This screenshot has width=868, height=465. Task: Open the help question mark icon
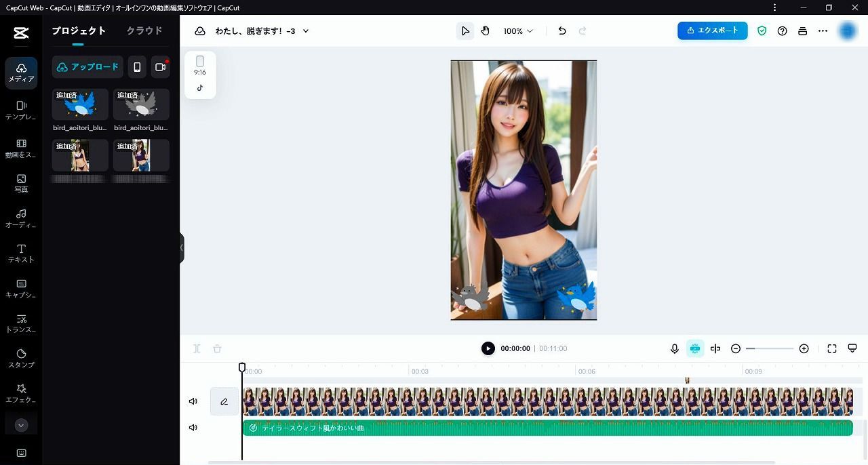pyautogui.click(x=782, y=31)
